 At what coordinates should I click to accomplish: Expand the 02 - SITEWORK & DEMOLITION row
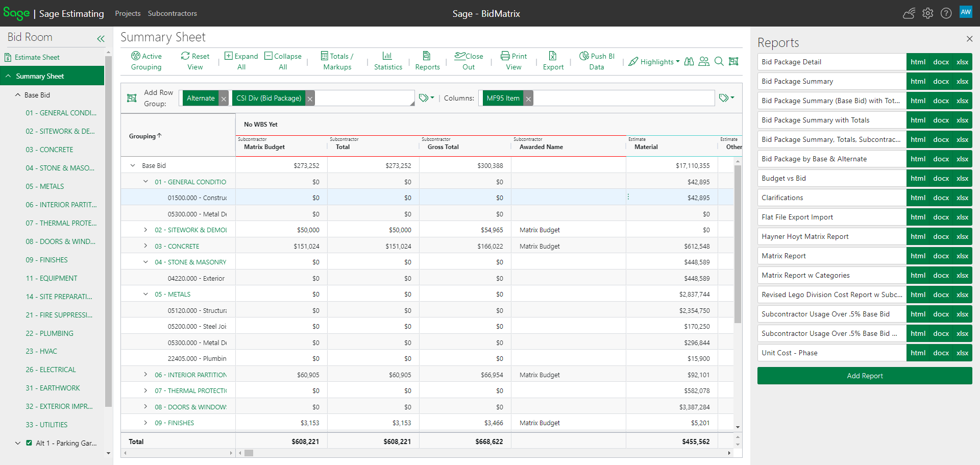pyautogui.click(x=145, y=230)
